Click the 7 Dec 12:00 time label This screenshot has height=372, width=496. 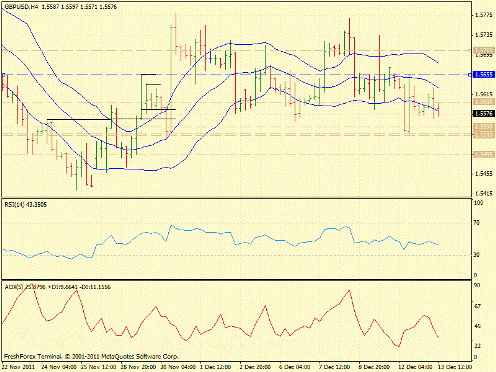tap(334, 367)
